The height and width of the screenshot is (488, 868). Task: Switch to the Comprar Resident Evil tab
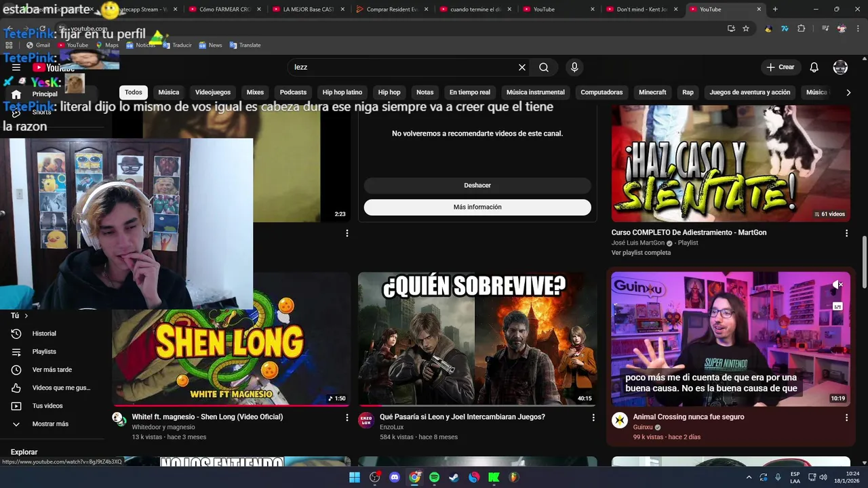point(391,9)
